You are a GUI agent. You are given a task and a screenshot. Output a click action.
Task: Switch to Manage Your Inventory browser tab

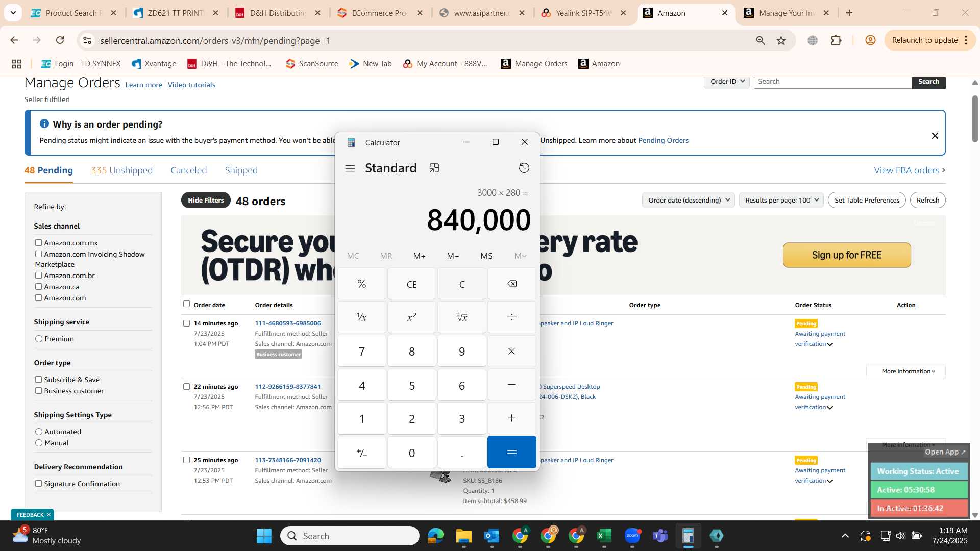786,13
